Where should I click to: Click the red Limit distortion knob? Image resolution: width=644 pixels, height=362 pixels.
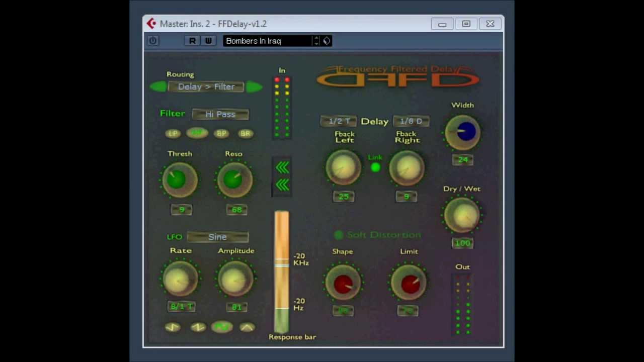coord(409,283)
